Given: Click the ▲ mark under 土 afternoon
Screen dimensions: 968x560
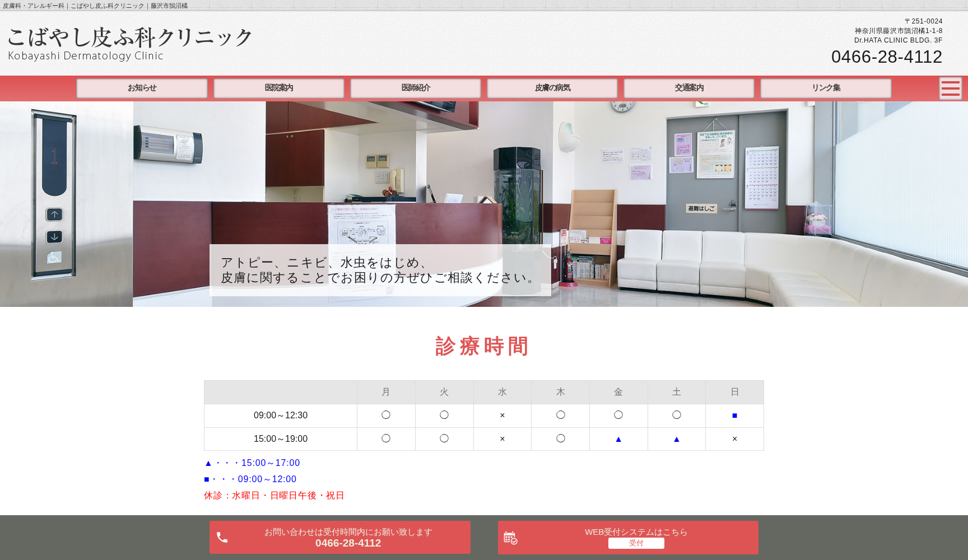Looking at the screenshot, I should tap(676, 439).
